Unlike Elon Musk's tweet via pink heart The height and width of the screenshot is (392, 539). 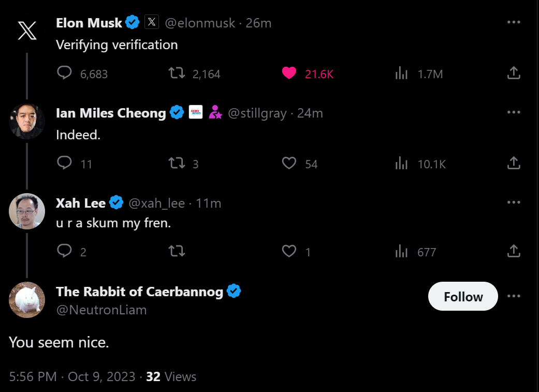coord(289,74)
